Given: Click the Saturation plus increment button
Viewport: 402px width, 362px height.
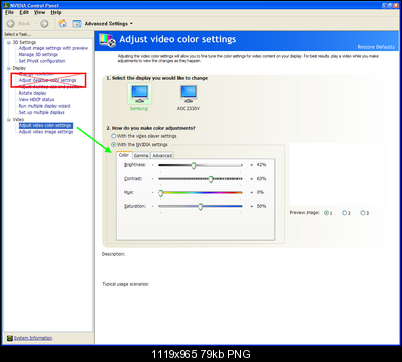Looking at the screenshot, I should coord(252,206).
